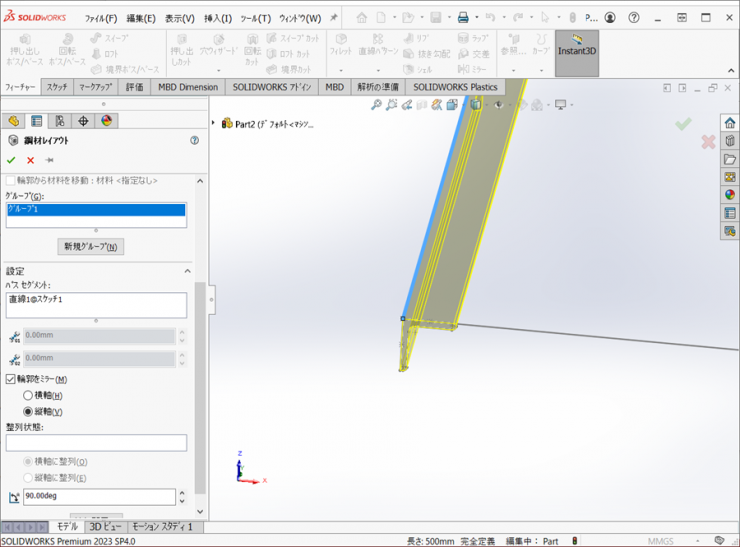Switch to the スケッチ tab
This screenshot has width=740, height=547.
(x=57, y=87)
